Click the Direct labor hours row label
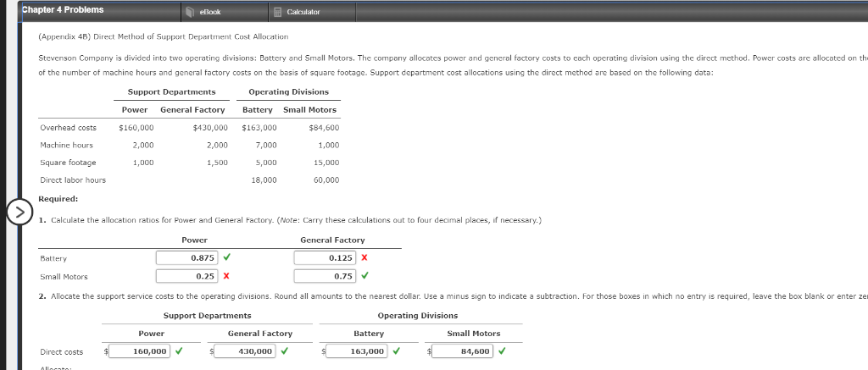 (73, 180)
